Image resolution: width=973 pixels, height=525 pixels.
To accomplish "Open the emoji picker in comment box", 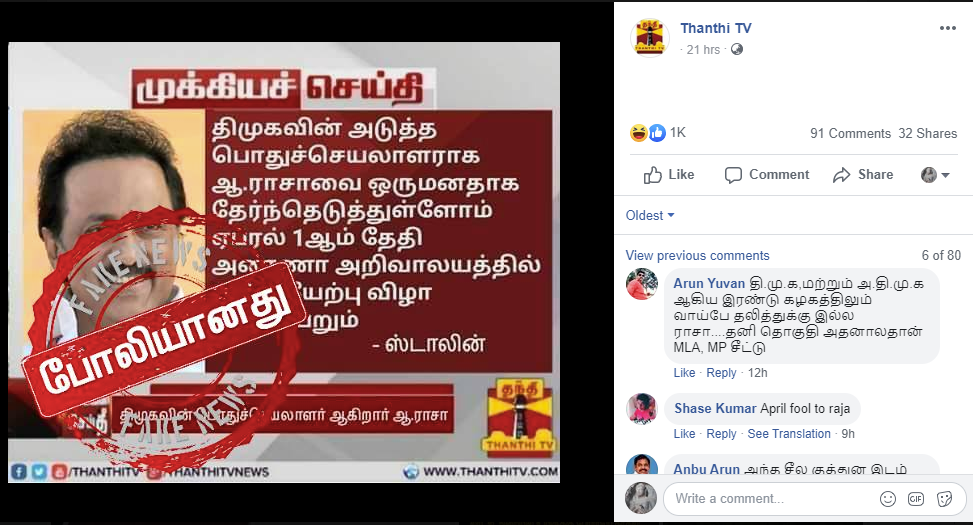I will click(888, 499).
